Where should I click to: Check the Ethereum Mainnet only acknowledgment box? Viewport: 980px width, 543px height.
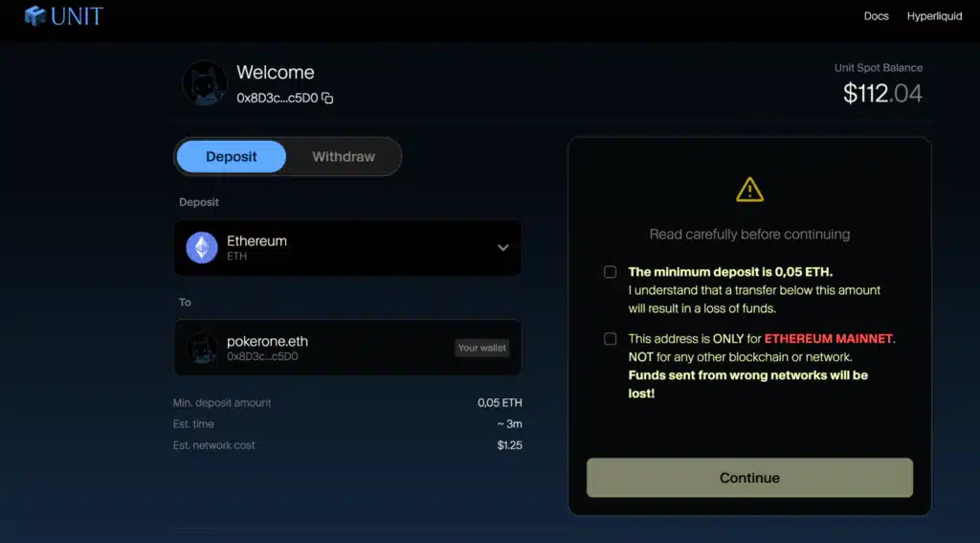point(611,339)
